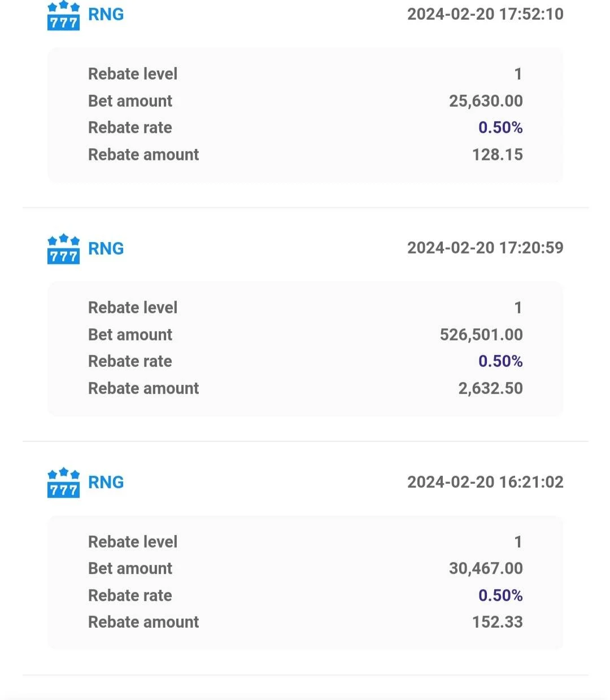Click the rebate amount 152.33
The width and height of the screenshot is (610, 700).
(498, 622)
